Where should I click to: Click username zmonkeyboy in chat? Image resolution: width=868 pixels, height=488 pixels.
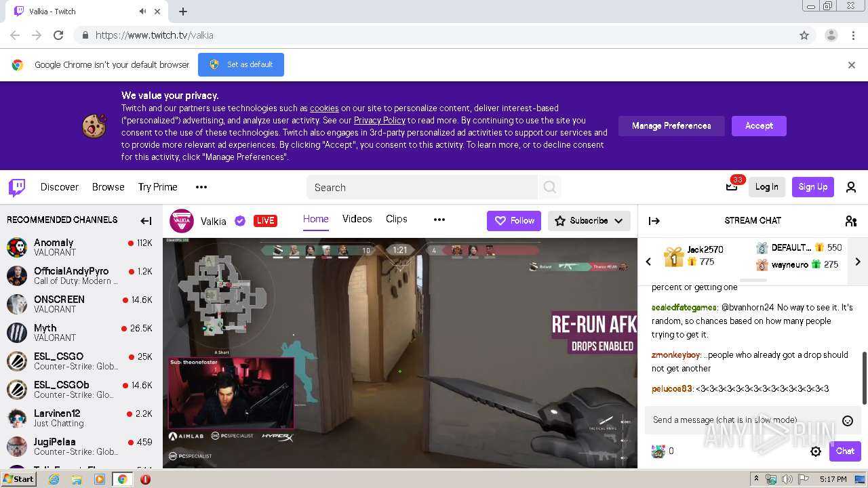675,355
